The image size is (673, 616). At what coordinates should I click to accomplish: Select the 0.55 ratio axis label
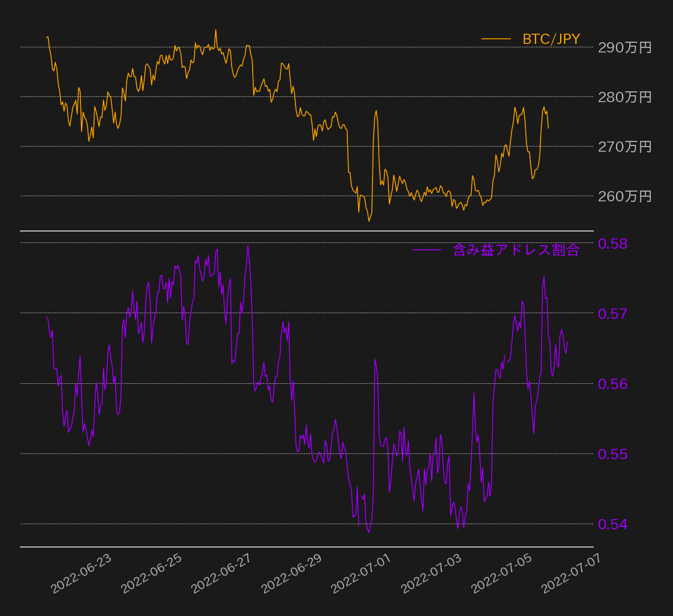pyautogui.click(x=613, y=454)
